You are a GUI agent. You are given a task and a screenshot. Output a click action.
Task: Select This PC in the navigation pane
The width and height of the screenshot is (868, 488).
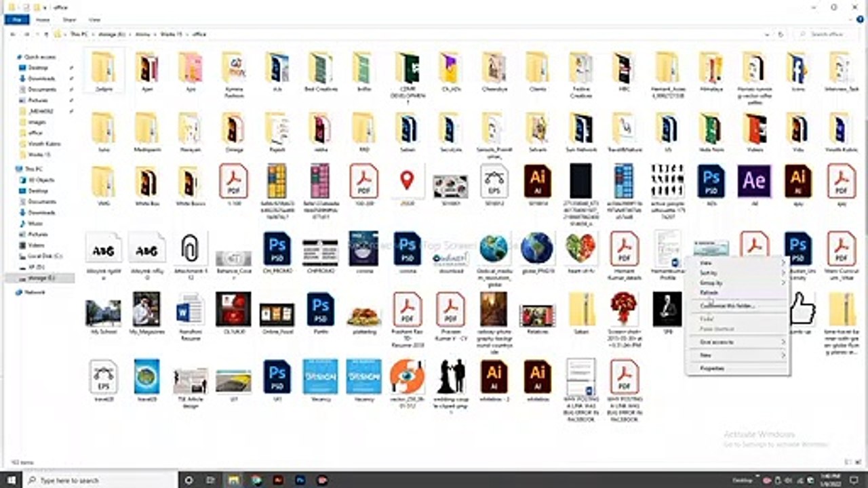pos(34,169)
